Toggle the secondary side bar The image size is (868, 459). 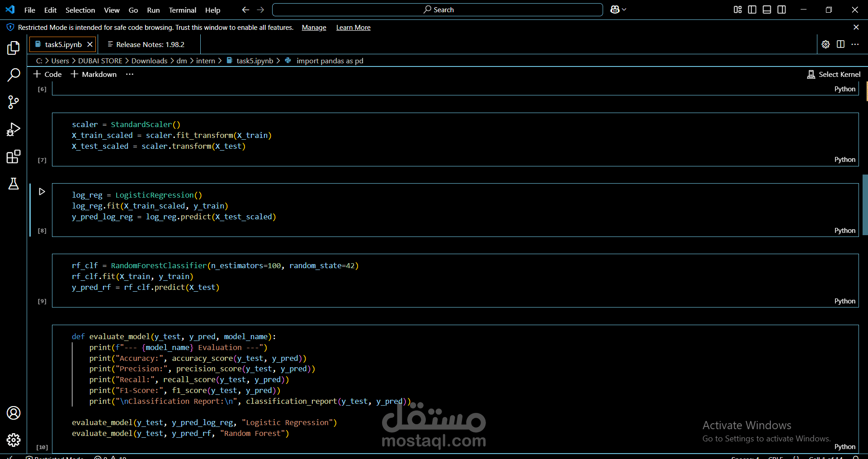782,9
